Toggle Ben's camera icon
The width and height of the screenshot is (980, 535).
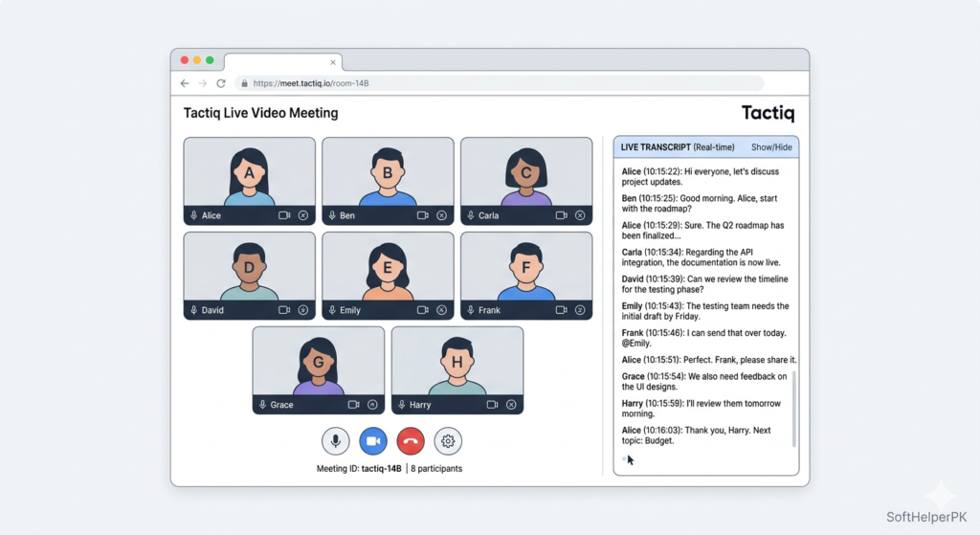coord(423,215)
